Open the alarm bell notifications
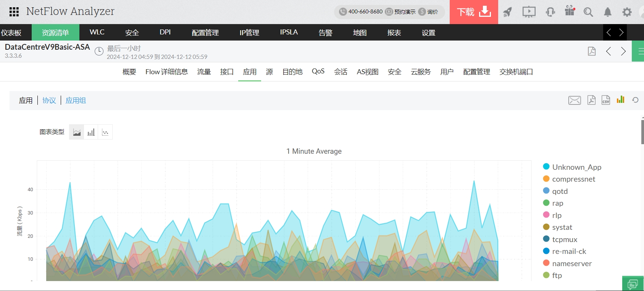The height and width of the screenshot is (291, 644). (x=607, y=12)
